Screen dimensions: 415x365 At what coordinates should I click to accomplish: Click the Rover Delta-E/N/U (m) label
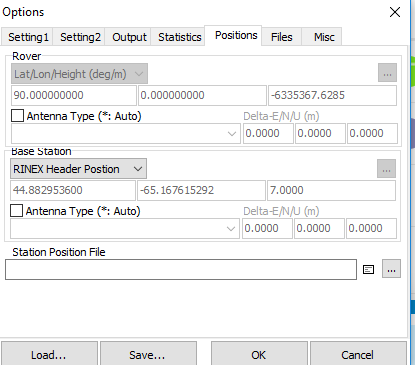(x=281, y=116)
